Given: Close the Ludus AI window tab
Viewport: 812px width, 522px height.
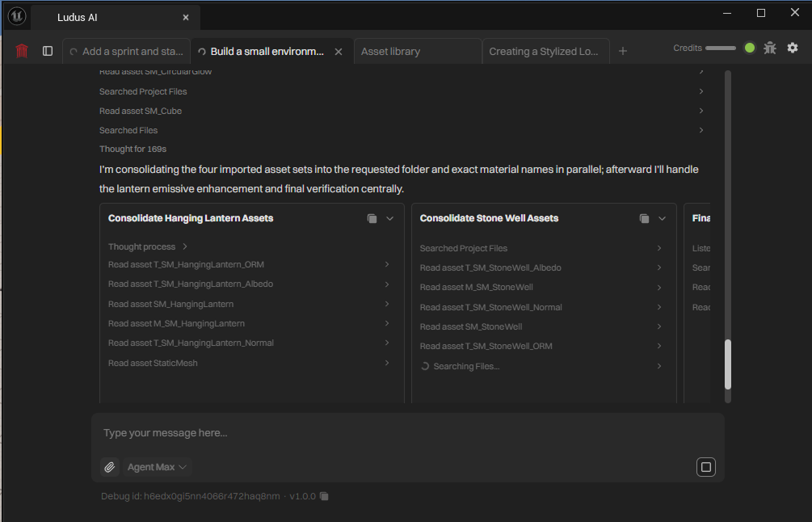Looking at the screenshot, I should coord(185,18).
